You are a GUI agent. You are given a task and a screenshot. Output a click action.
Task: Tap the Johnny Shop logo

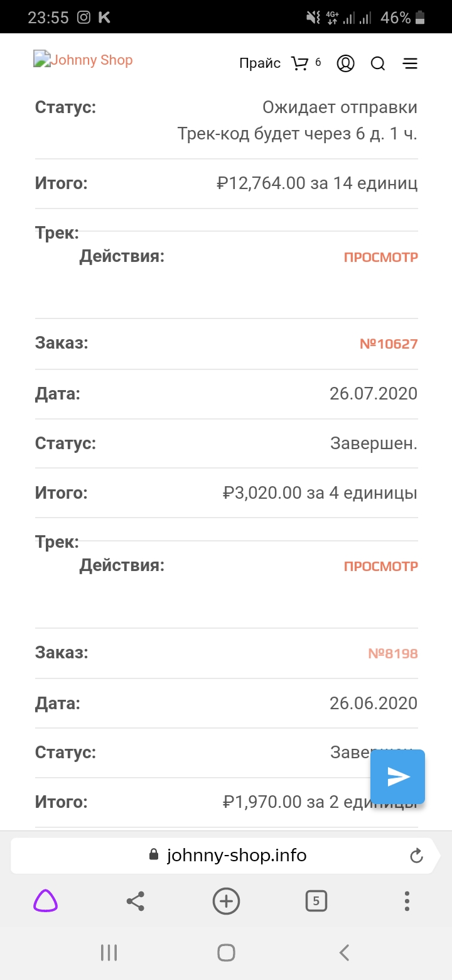click(x=83, y=60)
